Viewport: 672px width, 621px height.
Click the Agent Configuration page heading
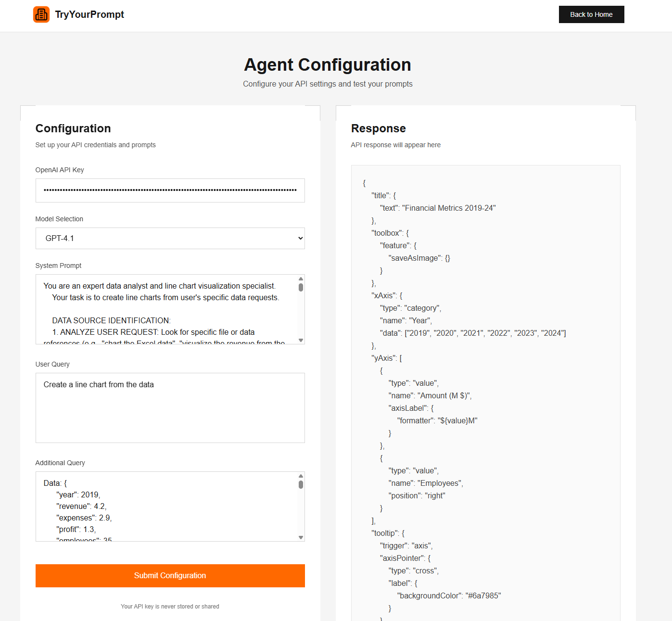point(328,65)
